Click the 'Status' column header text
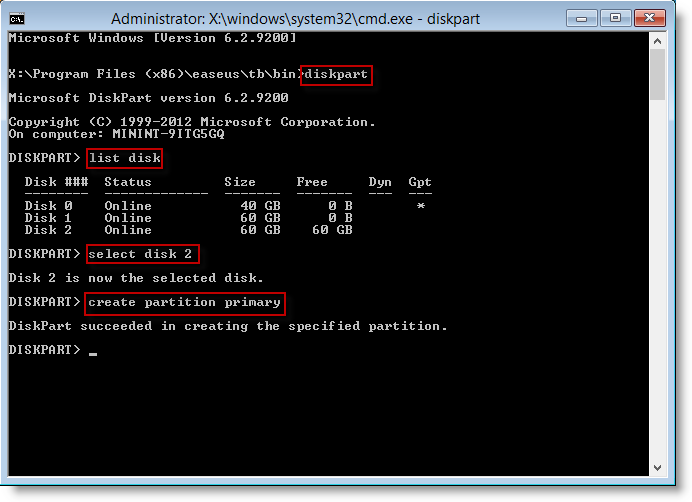692x502 pixels. click(128, 182)
